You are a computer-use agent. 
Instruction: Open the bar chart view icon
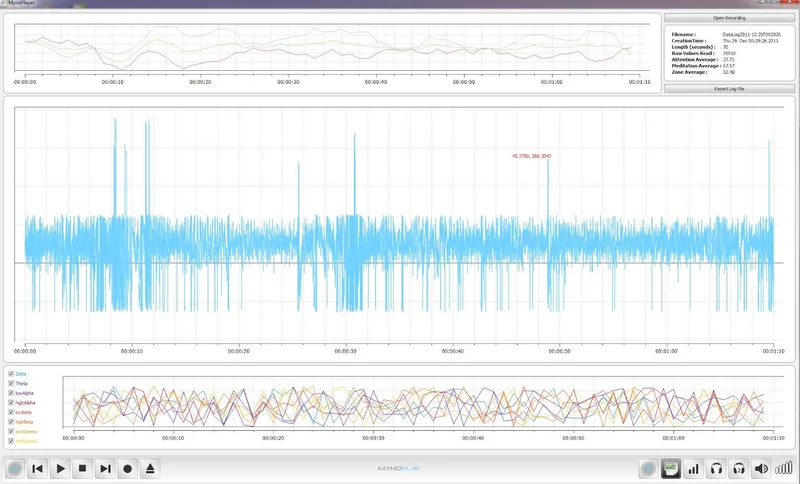[x=693, y=469]
